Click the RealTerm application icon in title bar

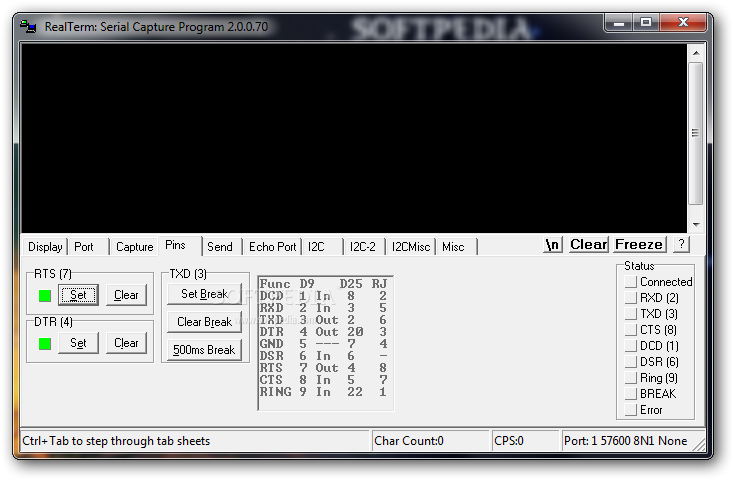28,27
